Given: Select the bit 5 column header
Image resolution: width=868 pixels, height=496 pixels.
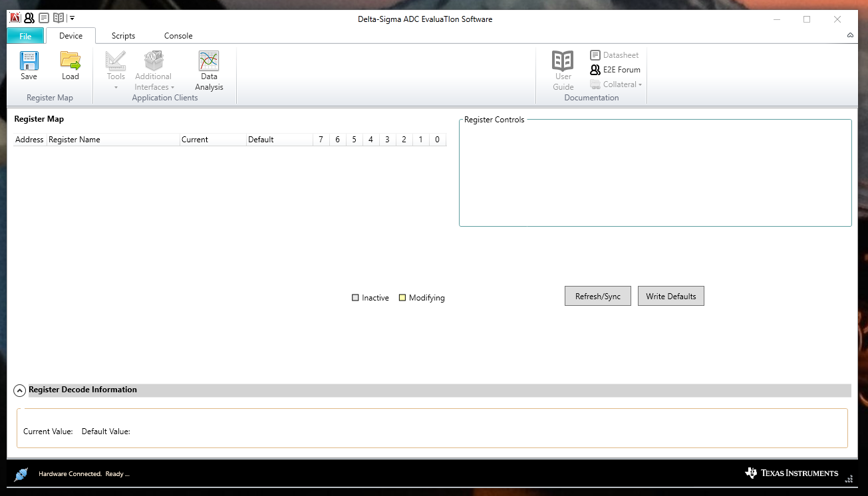Looking at the screenshot, I should click(x=355, y=140).
